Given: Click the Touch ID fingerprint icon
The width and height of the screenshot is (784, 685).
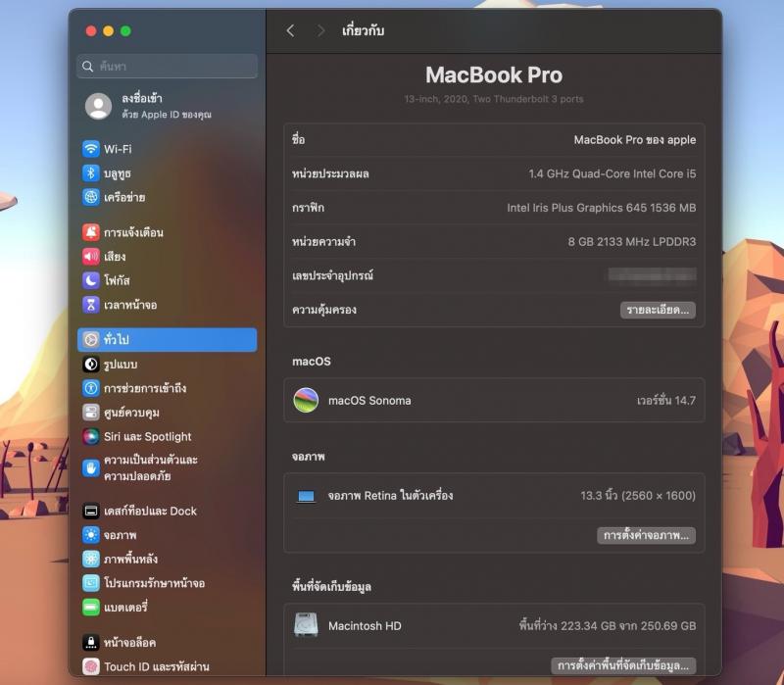Looking at the screenshot, I should pyautogui.click(x=90, y=666).
